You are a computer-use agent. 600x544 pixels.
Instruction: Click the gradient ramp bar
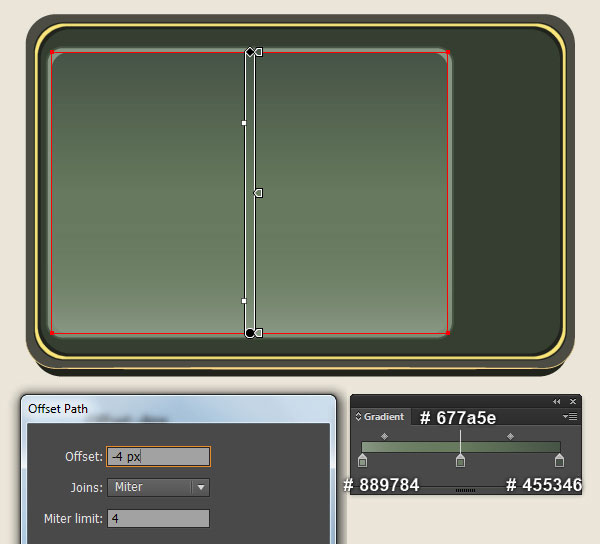[x=461, y=447]
